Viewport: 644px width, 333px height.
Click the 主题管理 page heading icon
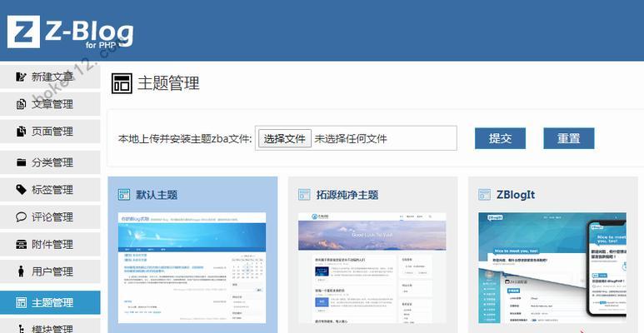(122, 83)
